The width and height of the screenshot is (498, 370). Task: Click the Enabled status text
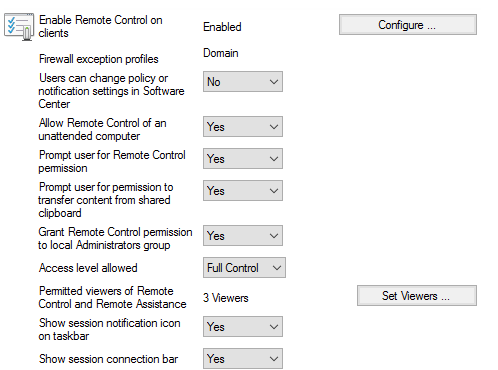pos(222,27)
